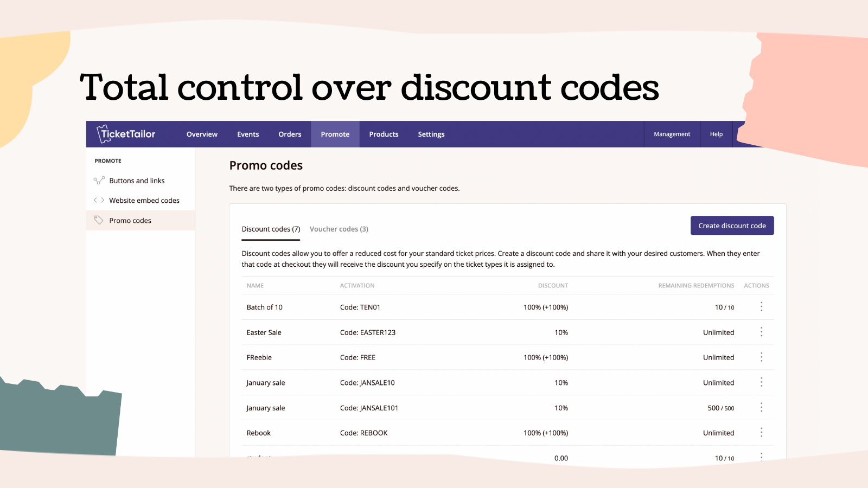Image resolution: width=868 pixels, height=488 pixels.
Task: Open the Orders menu item
Action: [290, 134]
